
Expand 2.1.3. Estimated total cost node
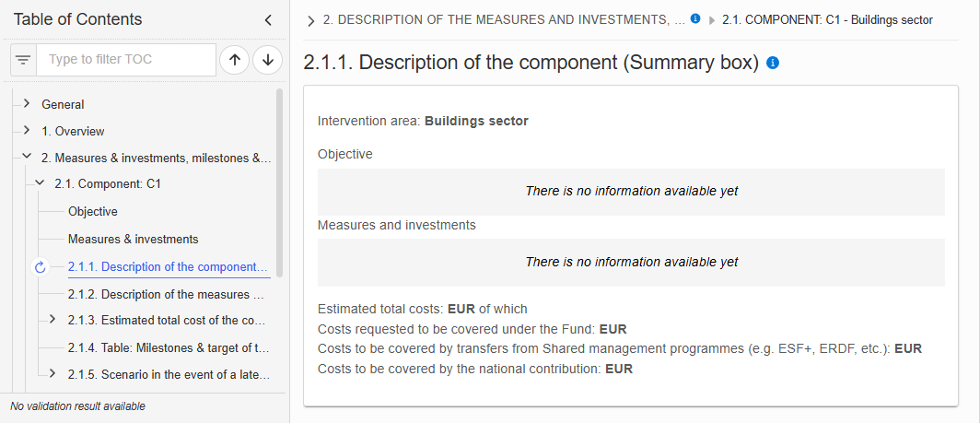coord(52,319)
